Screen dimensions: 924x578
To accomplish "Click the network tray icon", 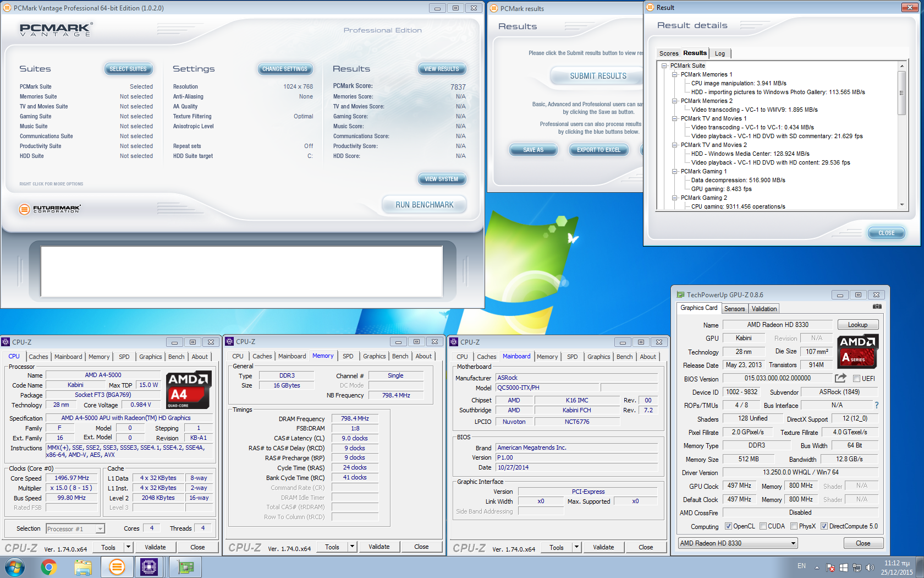I will pyautogui.click(x=857, y=568).
